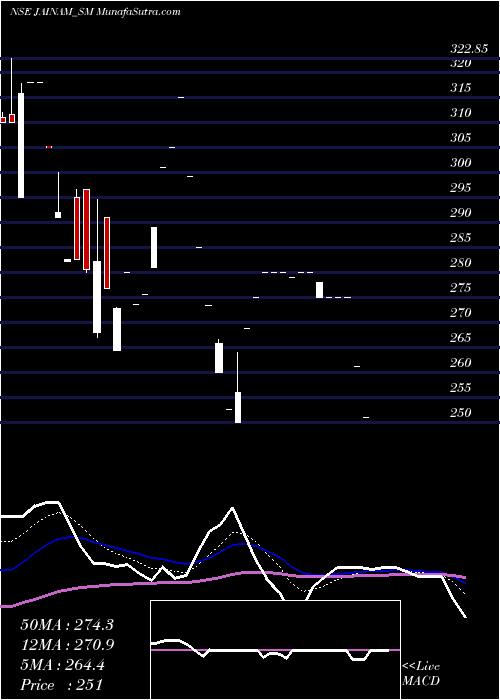
Task: Click the 270 price axis label
Action: (x=460, y=313)
